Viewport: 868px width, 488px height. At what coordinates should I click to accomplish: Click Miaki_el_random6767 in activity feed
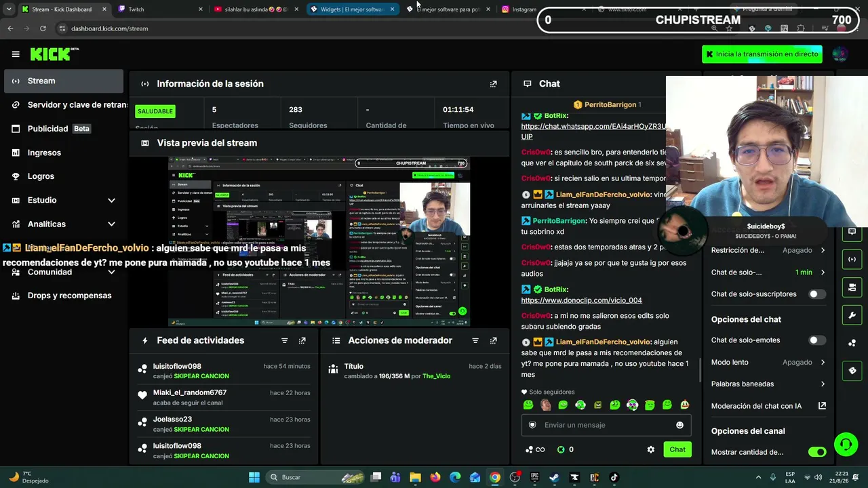point(190,392)
